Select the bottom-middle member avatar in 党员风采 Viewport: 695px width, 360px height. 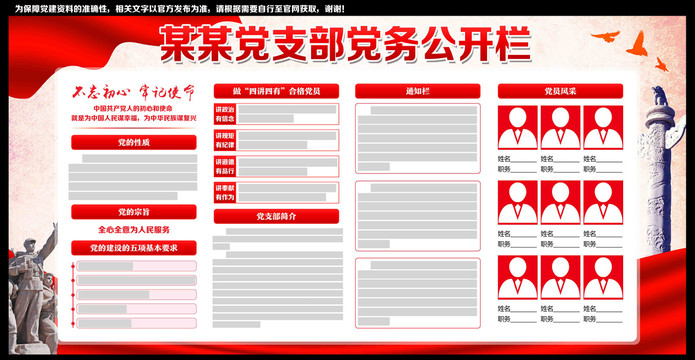[x=560, y=277]
